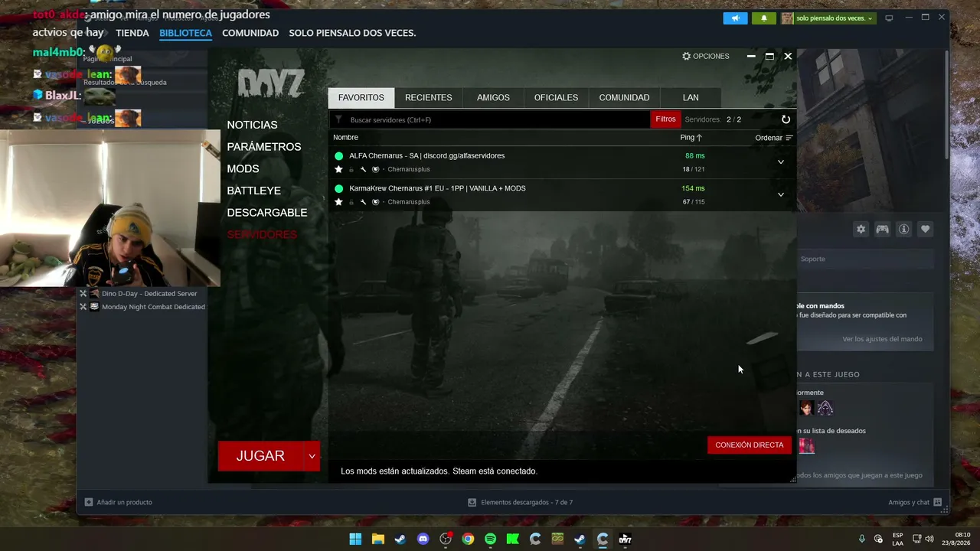Expand KarmaKrew Chernarus server details
Screen dimensions: 980x551
tap(781, 194)
